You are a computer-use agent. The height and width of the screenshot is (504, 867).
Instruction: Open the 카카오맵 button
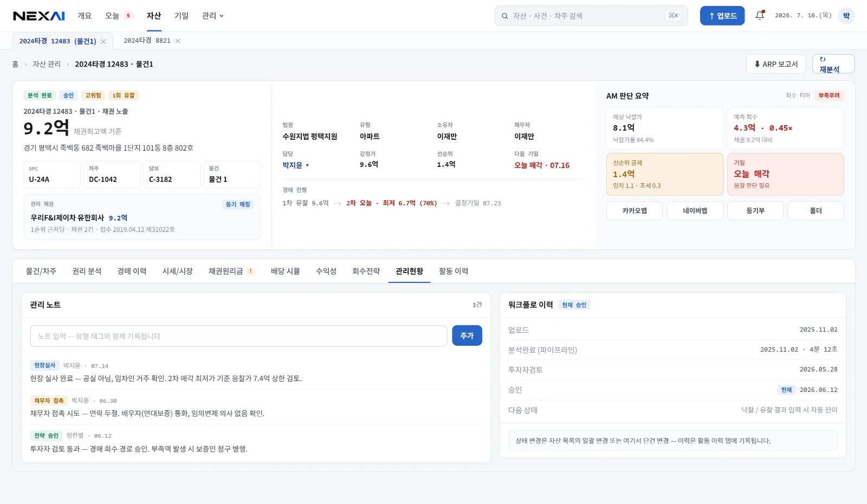click(x=635, y=211)
